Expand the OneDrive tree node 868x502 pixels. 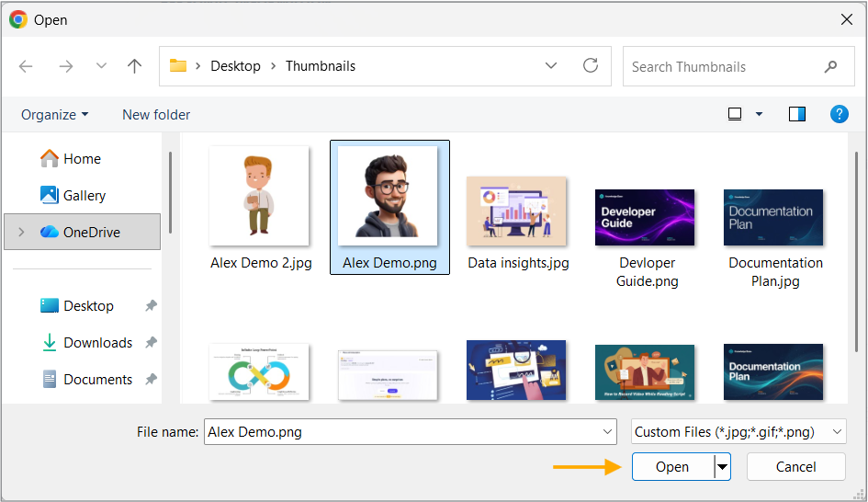pos(22,233)
